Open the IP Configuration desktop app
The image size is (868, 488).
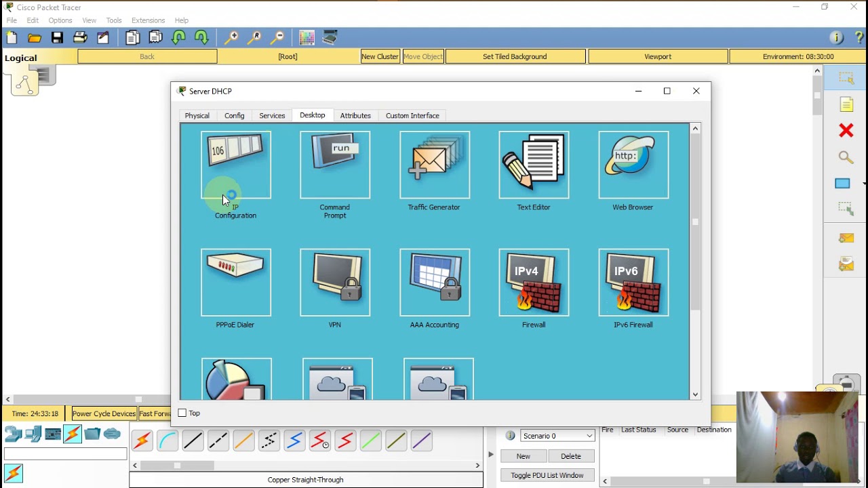pyautogui.click(x=236, y=165)
